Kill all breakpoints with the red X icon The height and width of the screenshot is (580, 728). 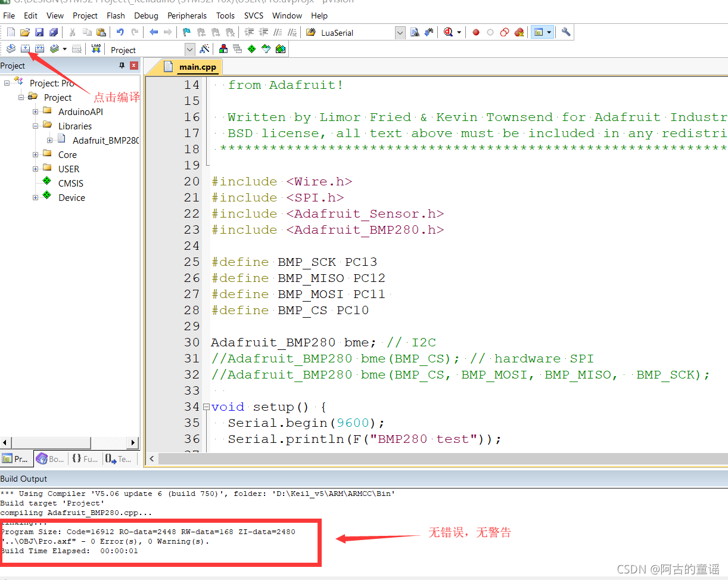pyautogui.click(x=519, y=32)
